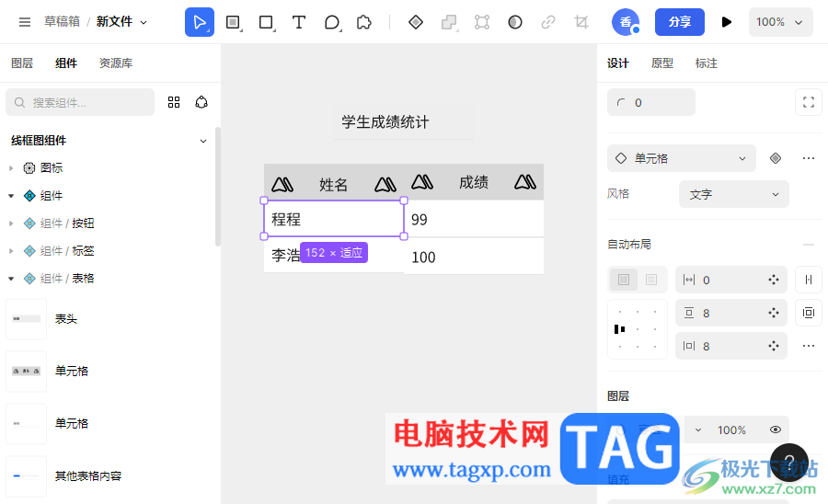Switch to the annotation tab
Screen dimensions: 828x504
[x=706, y=63]
